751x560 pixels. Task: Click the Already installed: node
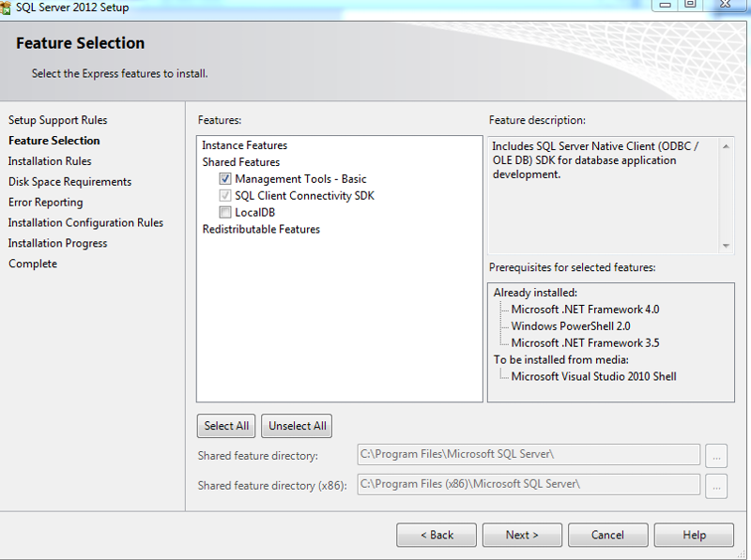click(x=535, y=293)
